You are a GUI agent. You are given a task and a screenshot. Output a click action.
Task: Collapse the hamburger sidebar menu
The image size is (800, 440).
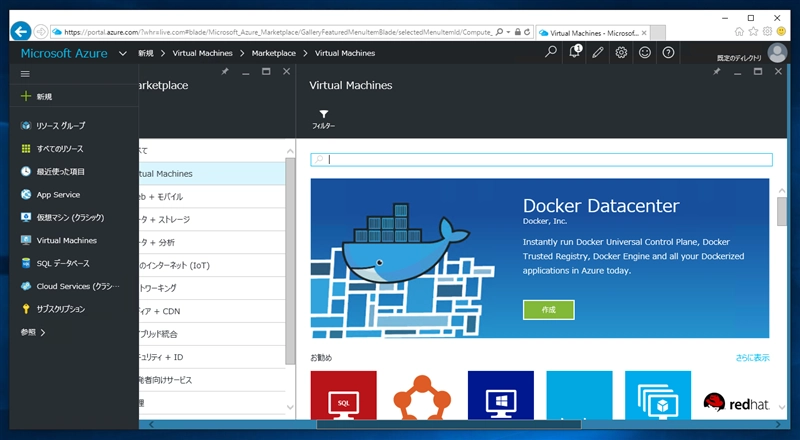[25, 74]
